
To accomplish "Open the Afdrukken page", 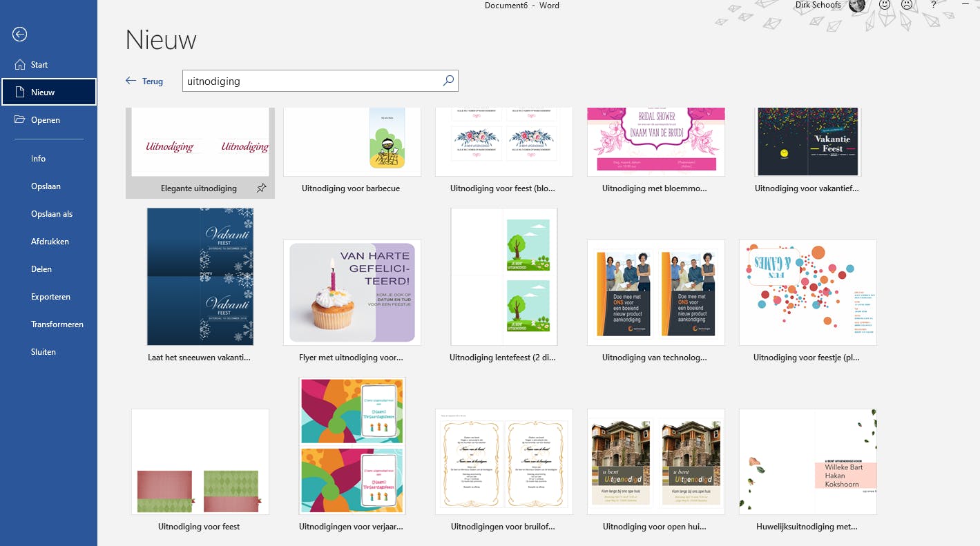I will pyautogui.click(x=48, y=242).
